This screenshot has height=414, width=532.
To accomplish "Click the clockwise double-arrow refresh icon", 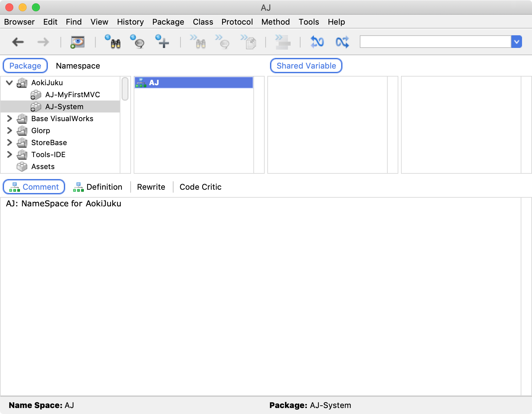I will point(317,42).
